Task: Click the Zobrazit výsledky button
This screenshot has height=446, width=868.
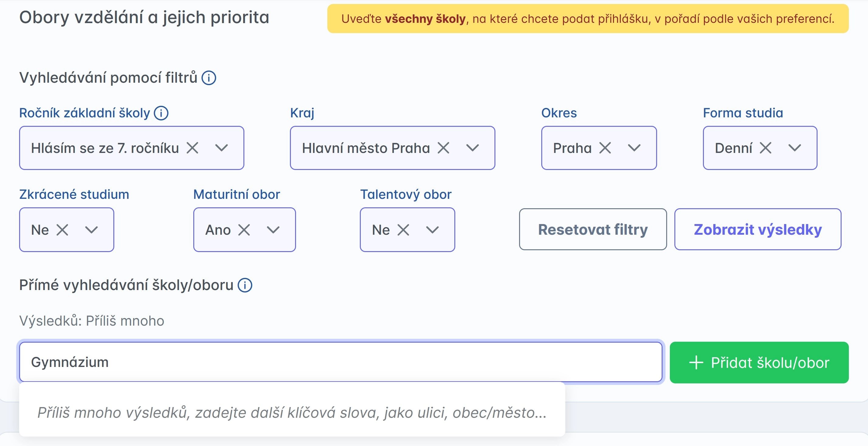Action: coord(757,230)
